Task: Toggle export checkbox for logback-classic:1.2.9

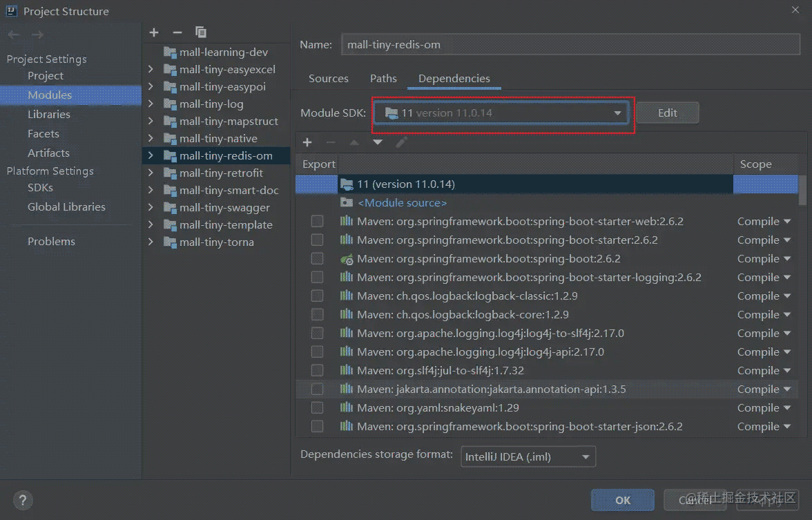Action: (x=317, y=296)
